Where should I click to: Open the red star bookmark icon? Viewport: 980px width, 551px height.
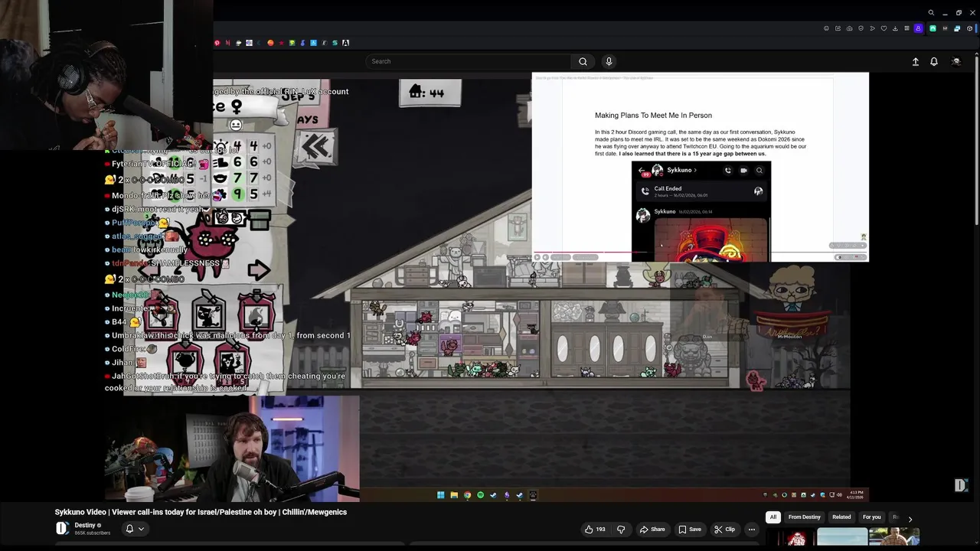pos(282,43)
